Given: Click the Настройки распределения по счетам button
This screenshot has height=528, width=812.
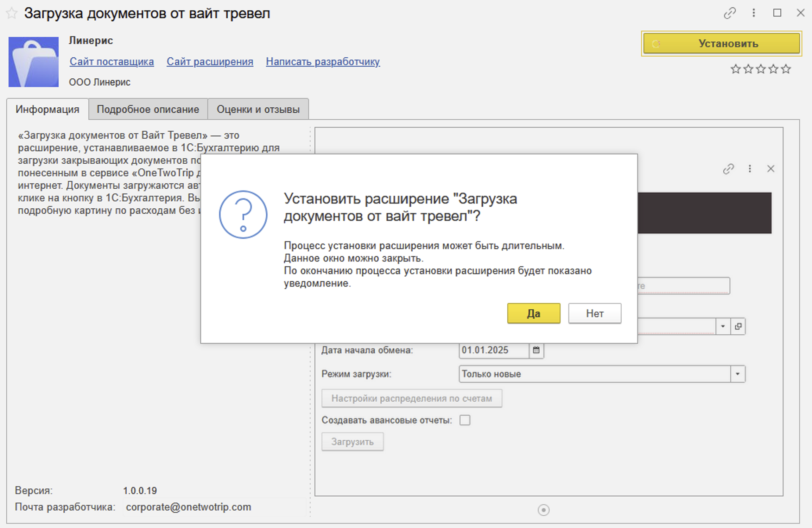Looking at the screenshot, I should click(x=412, y=398).
